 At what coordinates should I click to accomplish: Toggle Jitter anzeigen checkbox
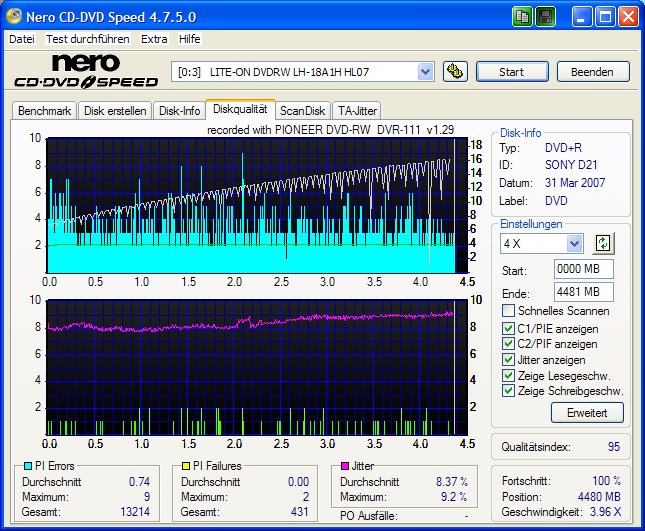[509, 360]
